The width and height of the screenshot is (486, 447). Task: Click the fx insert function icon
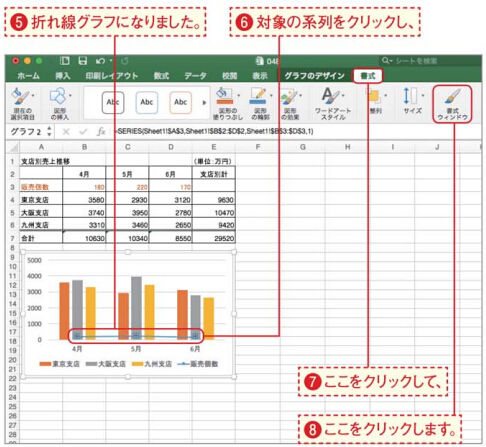coord(101,132)
